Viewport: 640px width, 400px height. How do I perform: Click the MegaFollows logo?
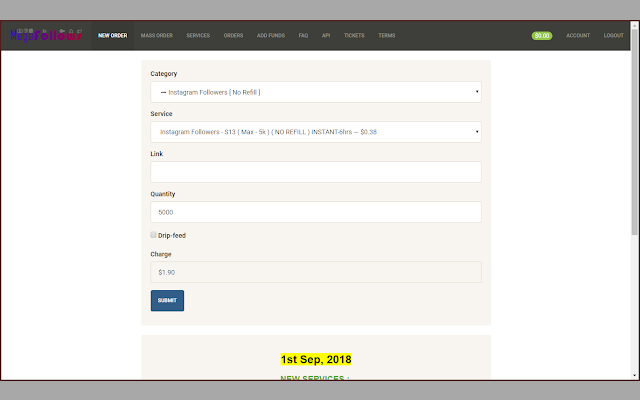point(46,35)
